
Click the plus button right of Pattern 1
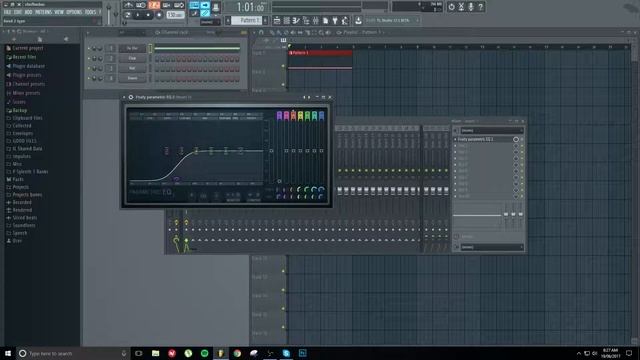tap(265, 20)
